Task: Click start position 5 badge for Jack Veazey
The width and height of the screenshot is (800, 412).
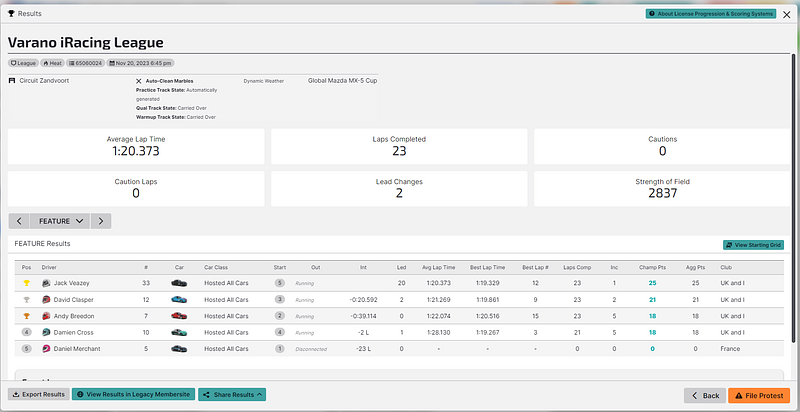Action: click(x=279, y=283)
